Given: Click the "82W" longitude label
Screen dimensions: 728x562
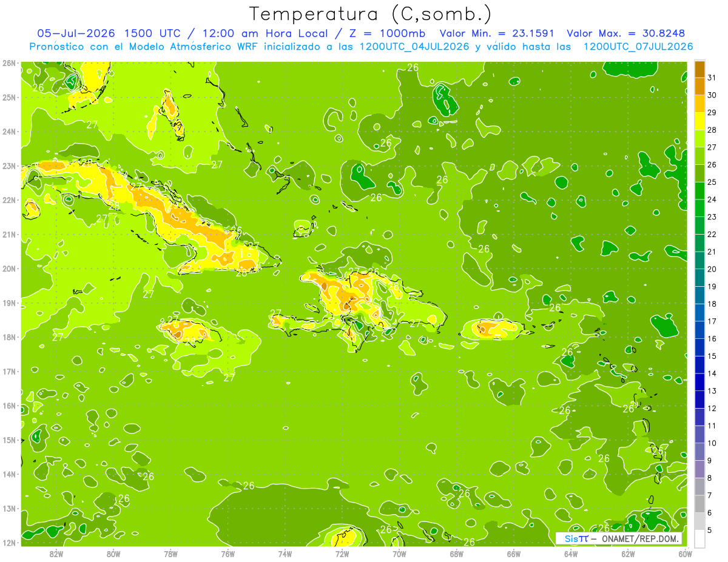Looking at the screenshot, I should [x=56, y=554].
